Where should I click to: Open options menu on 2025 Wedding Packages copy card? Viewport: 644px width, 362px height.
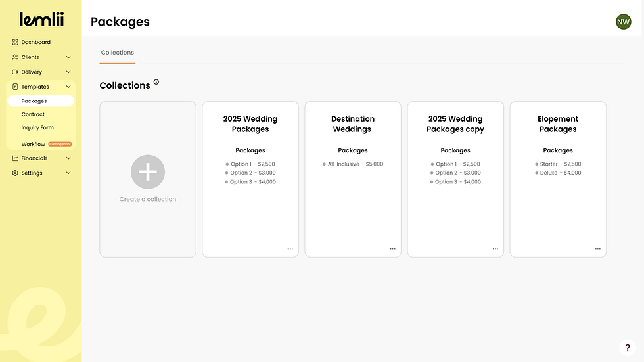[495, 249]
